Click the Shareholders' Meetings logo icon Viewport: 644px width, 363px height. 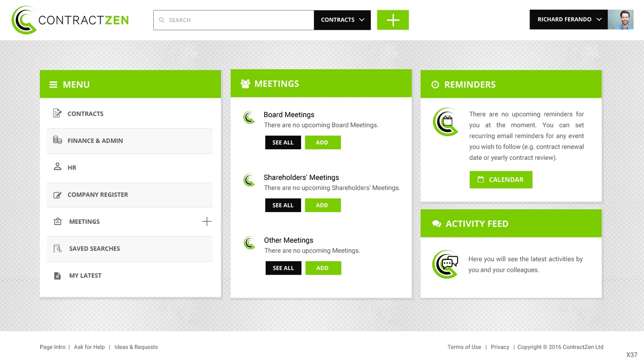coord(249,180)
